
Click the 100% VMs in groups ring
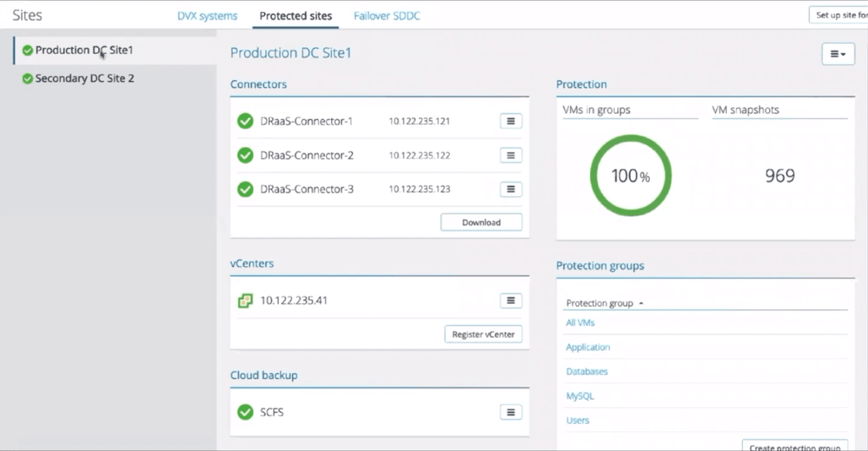630,175
